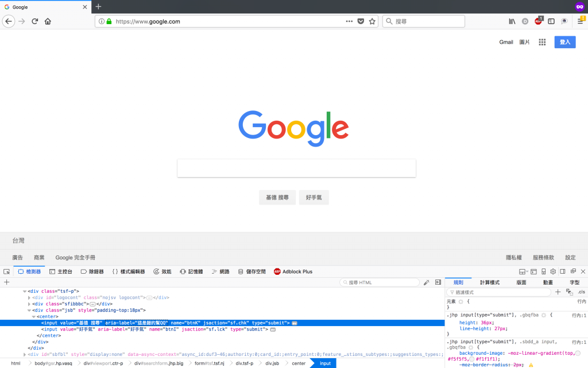Screen dimensions: 588x368
Task: Switch to the 除錯器 debugger tab
Action: point(92,271)
